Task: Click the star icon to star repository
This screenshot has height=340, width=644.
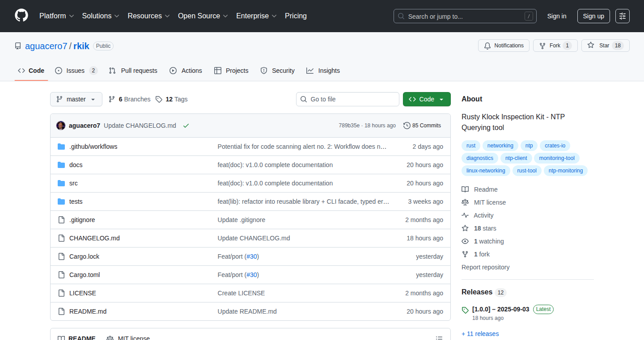Action: point(591,46)
